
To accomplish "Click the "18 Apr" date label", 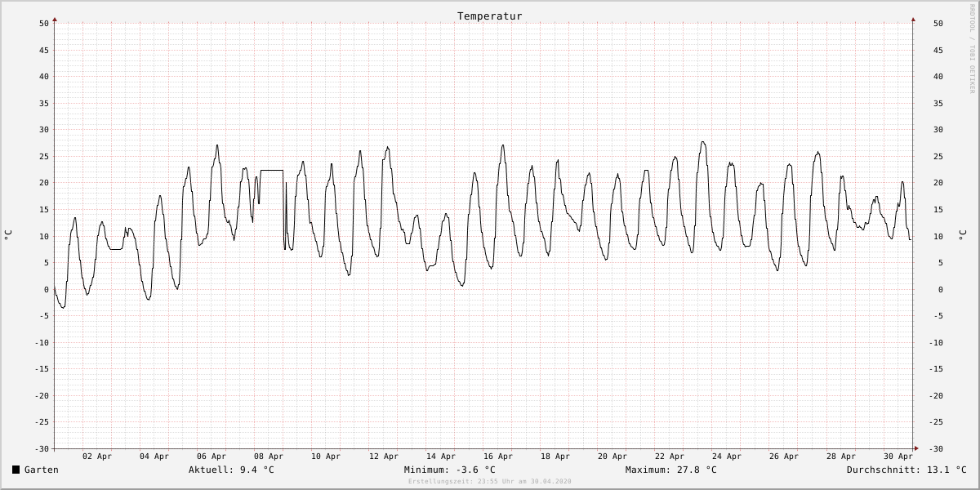I will [555, 457].
